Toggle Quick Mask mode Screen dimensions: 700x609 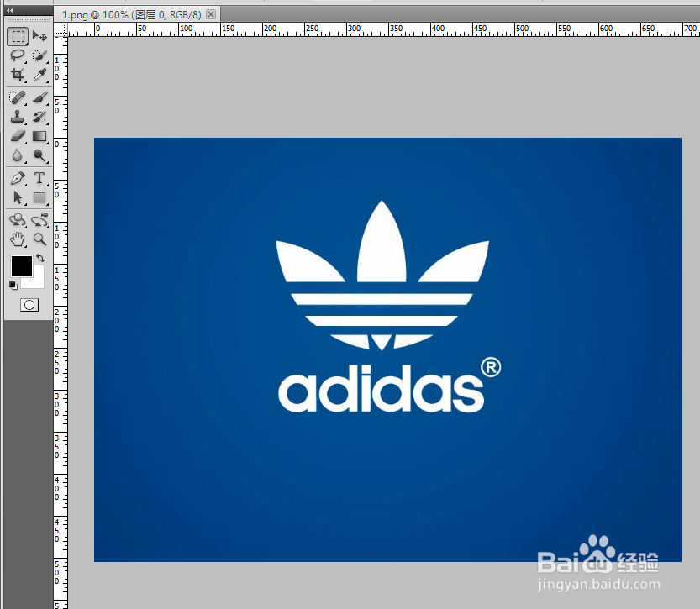[x=29, y=305]
